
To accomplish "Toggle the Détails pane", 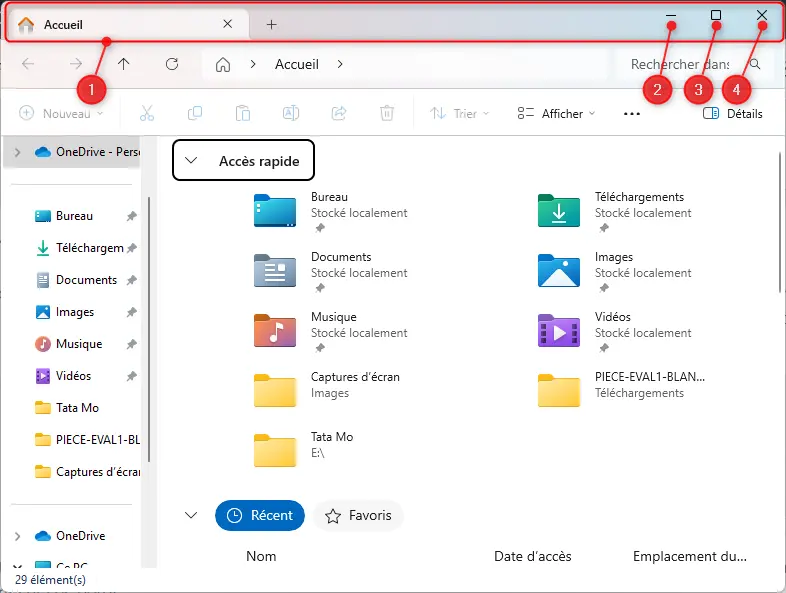I will point(733,113).
